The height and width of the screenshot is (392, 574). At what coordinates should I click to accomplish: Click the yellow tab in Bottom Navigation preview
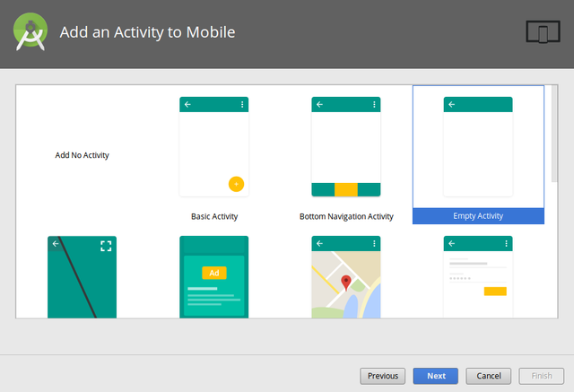[346, 189]
